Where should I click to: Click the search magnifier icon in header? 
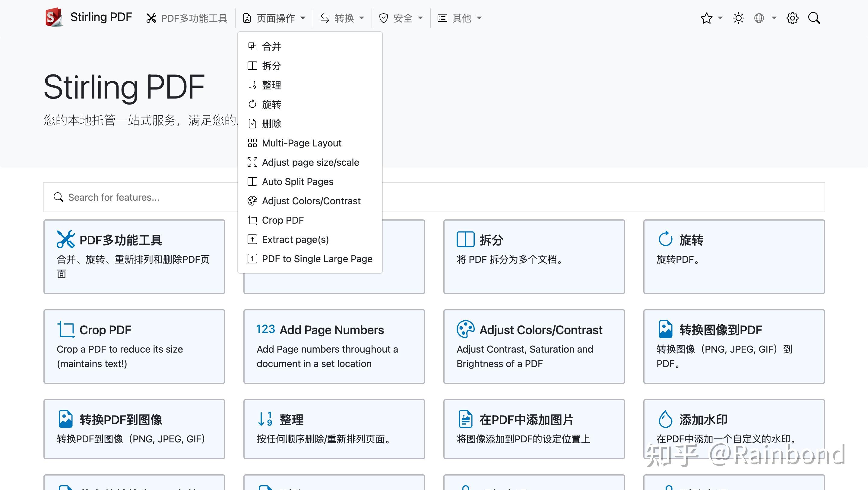point(814,18)
